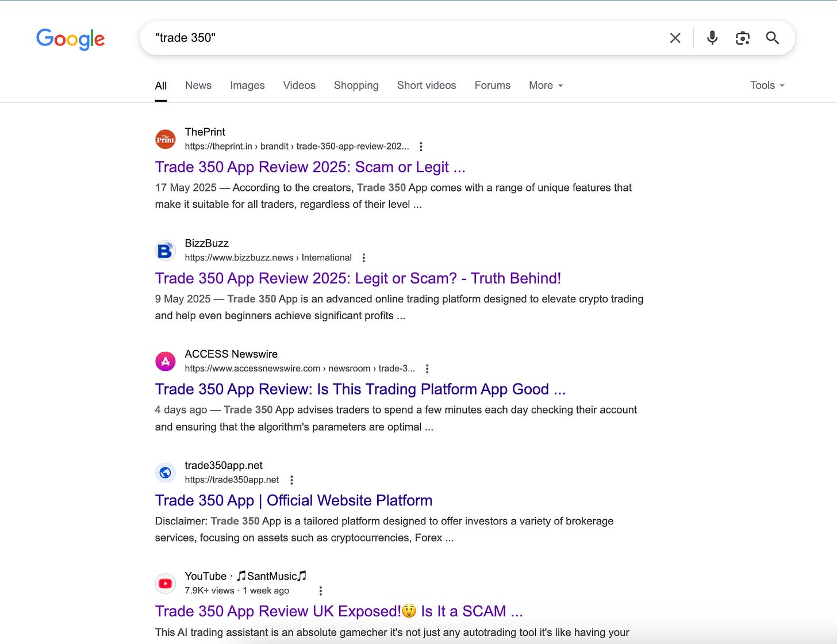The width and height of the screenshot is (837, 644).
Task: Click BizzBuzz site name
Action: pos(206,243)
